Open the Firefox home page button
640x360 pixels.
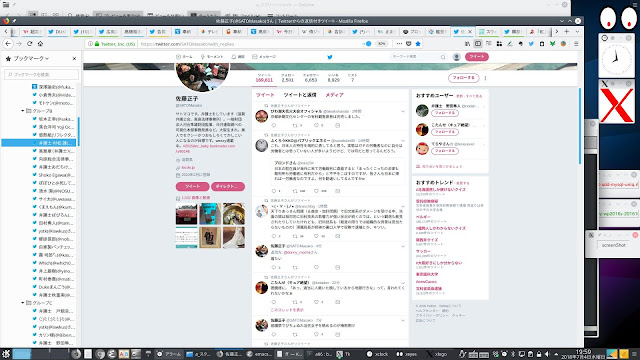click(x=40, y=44)
